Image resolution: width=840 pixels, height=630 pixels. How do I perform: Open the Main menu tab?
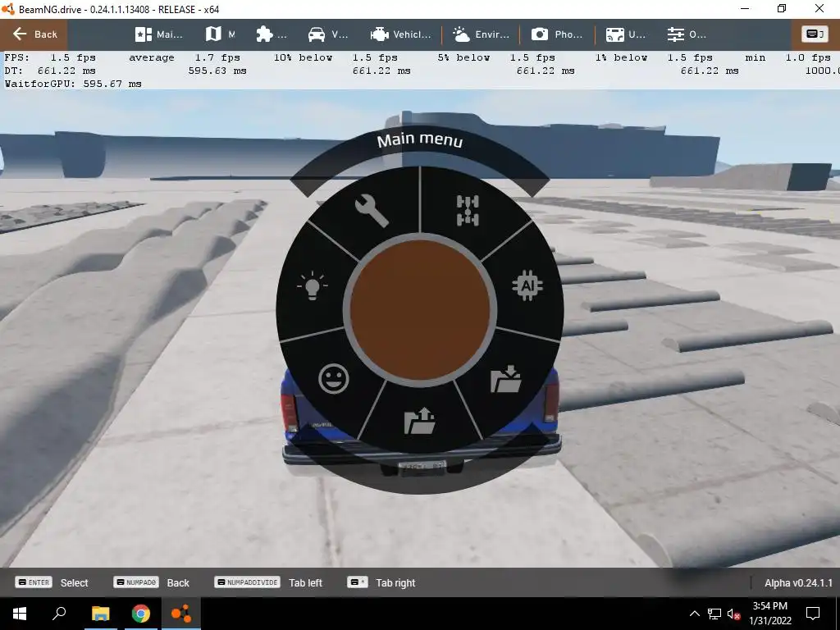(x=158, y=34)
